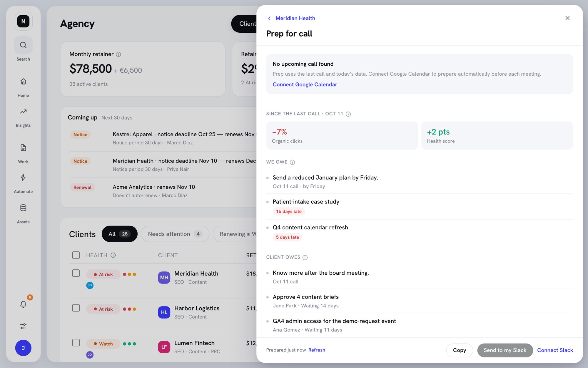Click Send to my Slack button
This screenshot has height=368, width=588.
(x=505, y=350)
